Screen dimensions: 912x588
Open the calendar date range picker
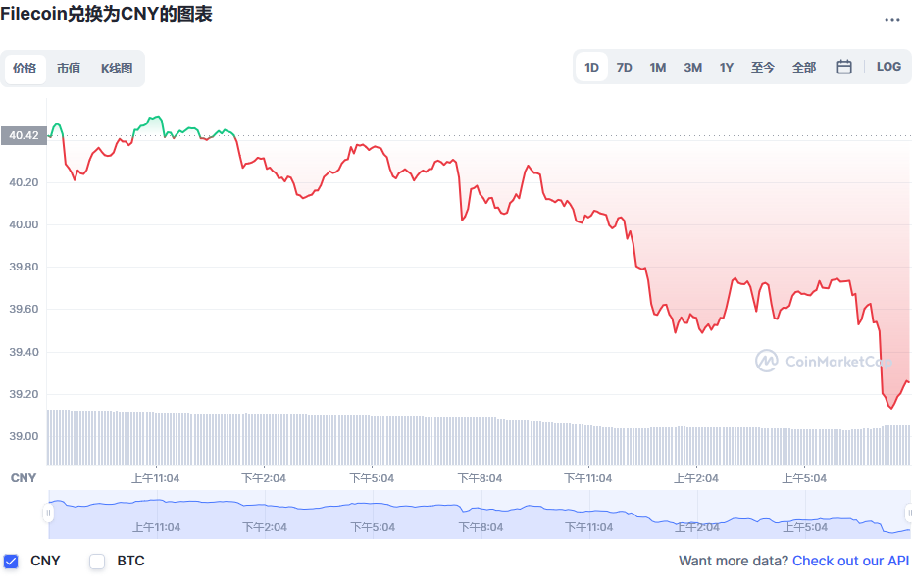point(844,68)
